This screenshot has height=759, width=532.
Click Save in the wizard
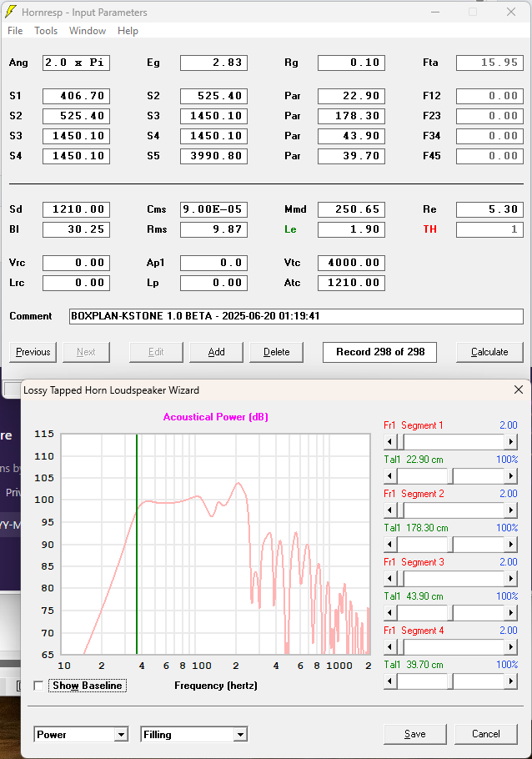coord(415,734)
